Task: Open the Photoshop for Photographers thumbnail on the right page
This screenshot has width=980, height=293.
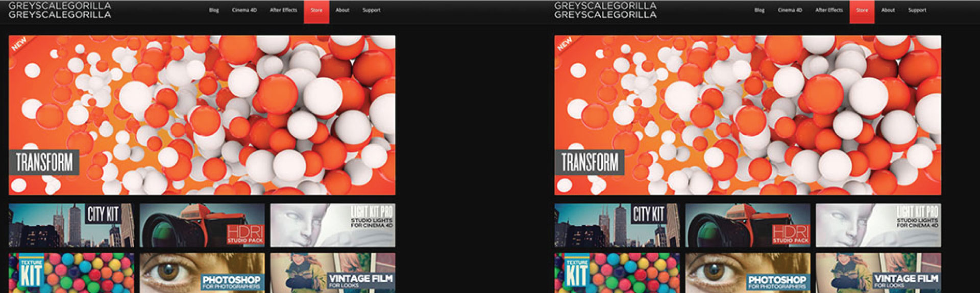Action: (x=748, y=273)
